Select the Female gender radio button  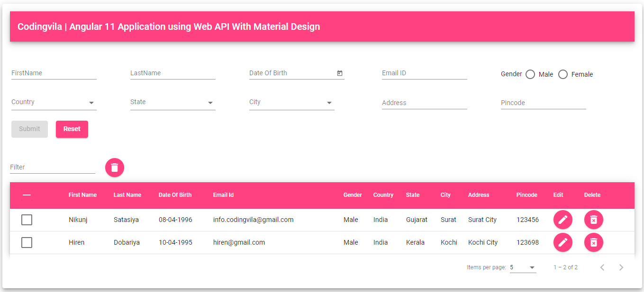[562, 74]
